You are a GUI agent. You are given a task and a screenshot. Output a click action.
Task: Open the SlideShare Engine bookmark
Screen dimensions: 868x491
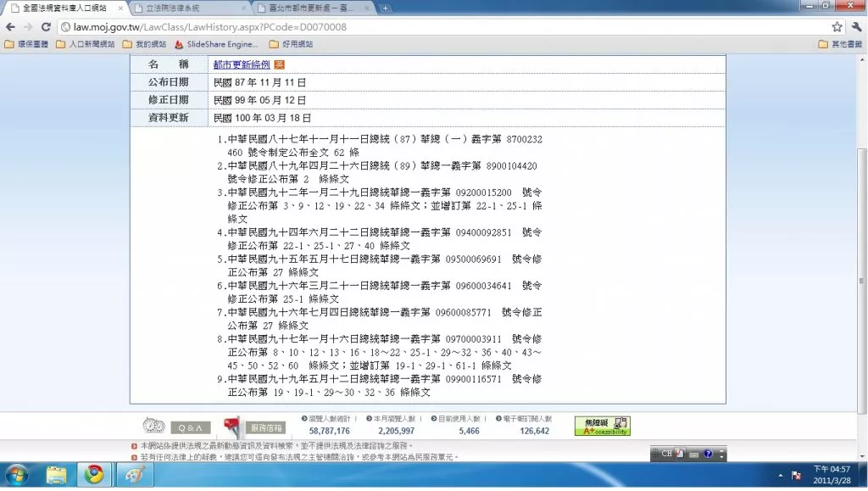point(216,44)
